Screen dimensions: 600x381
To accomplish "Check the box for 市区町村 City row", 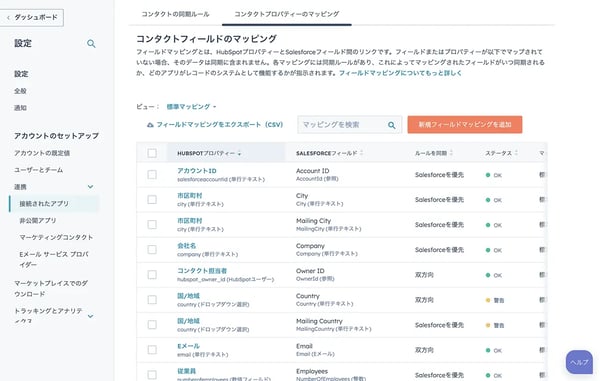I will 152,200.
